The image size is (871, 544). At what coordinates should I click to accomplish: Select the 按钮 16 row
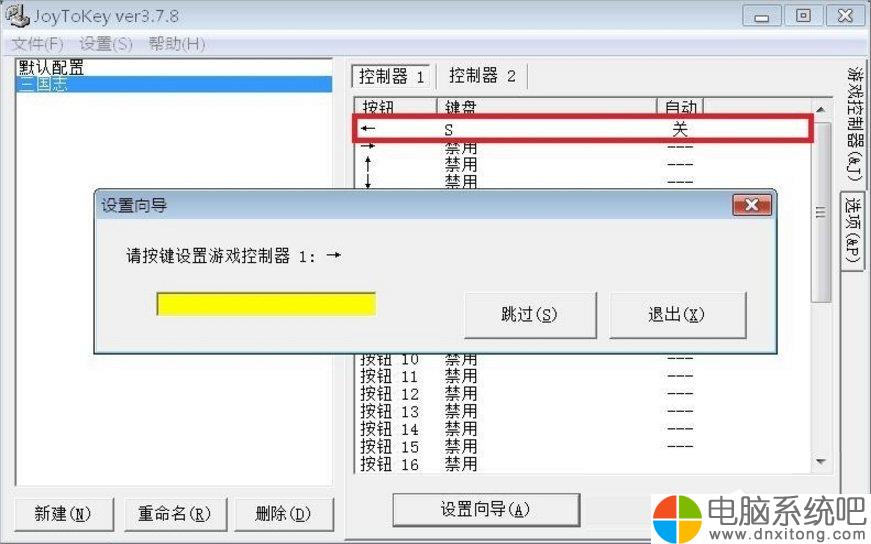click(583, 464)
